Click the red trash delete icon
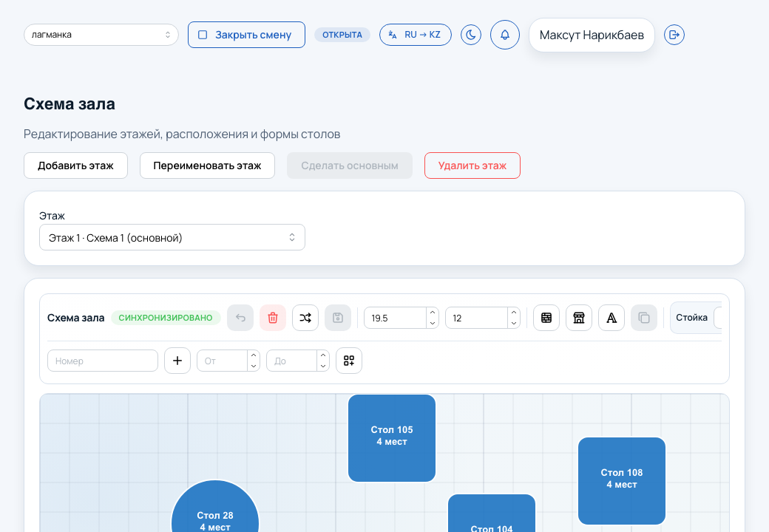This screenshot has height=532, width=769. click(x=273, y=318)
